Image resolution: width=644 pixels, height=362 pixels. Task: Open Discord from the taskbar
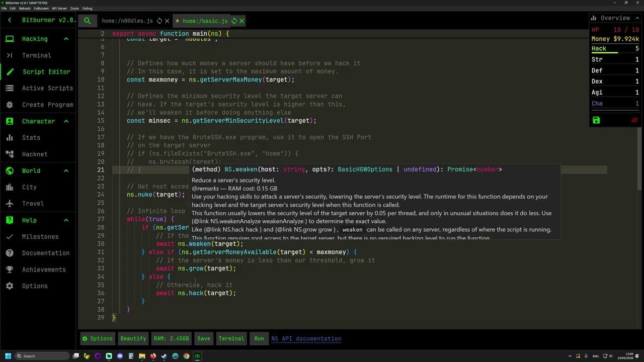(x=120, y=356)
